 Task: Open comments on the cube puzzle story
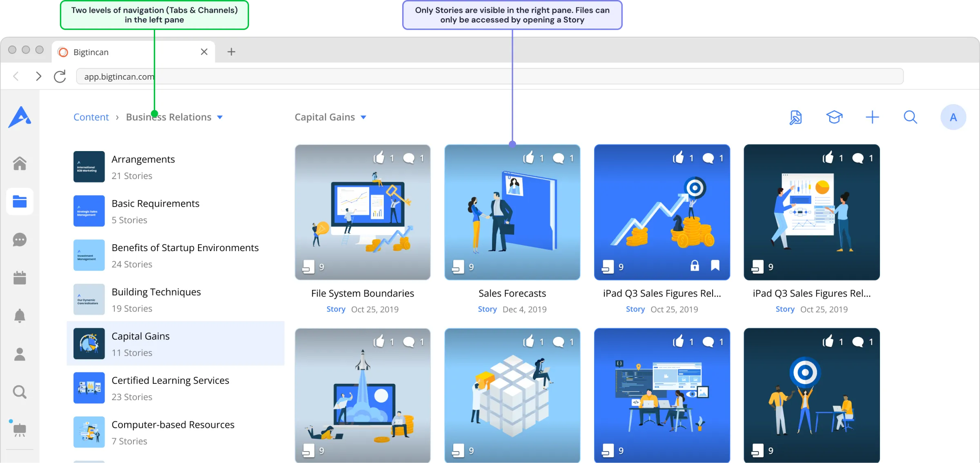(558, 342)
